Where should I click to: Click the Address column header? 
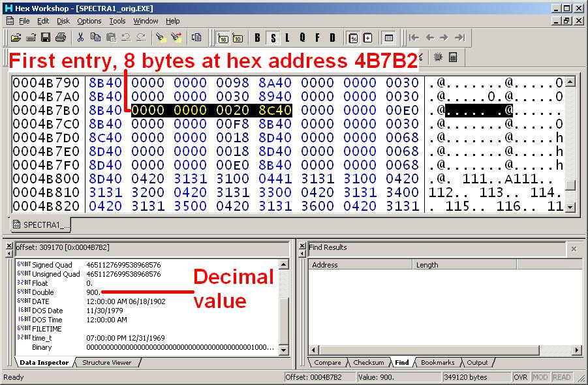tap(360, 265)
